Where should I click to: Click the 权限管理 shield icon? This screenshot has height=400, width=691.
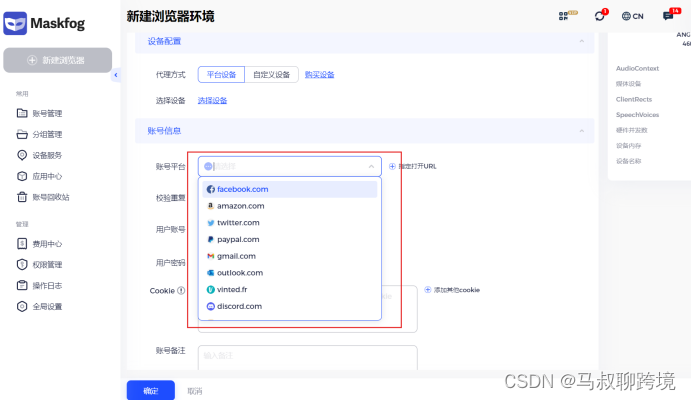[x=22, y=264]
